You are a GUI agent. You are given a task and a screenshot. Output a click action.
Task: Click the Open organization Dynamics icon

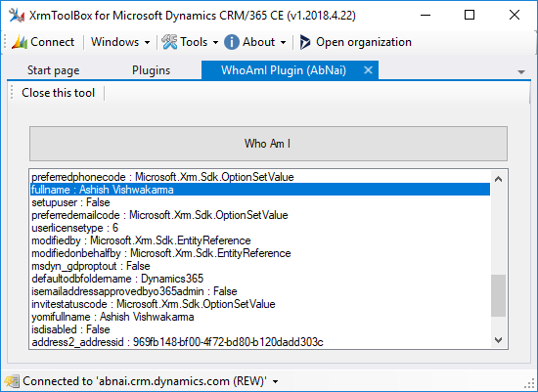305,42
